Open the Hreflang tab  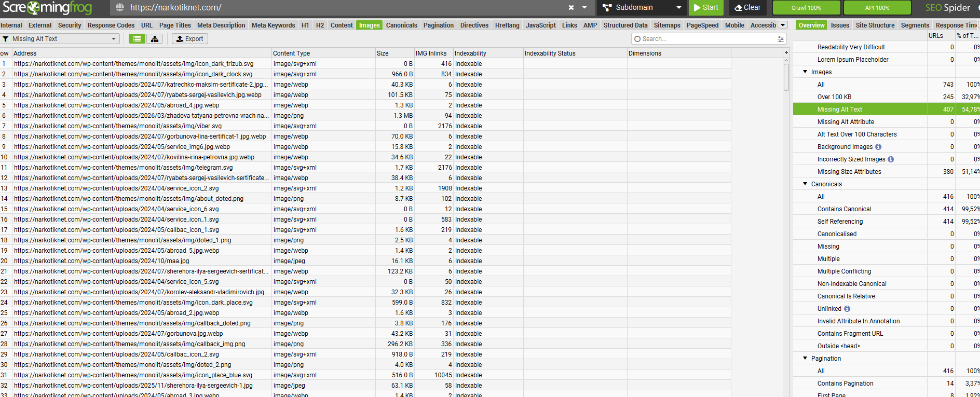click(x=507, y=25)
